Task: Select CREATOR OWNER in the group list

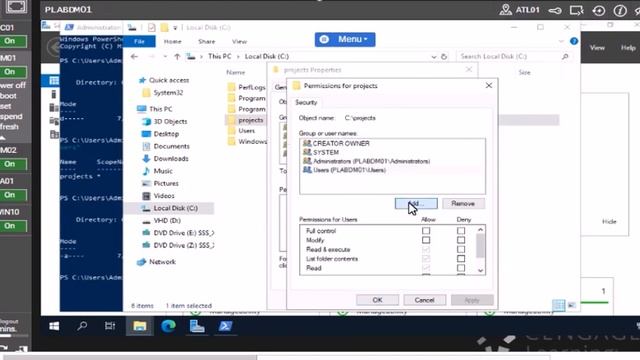Action: (336, 143)
